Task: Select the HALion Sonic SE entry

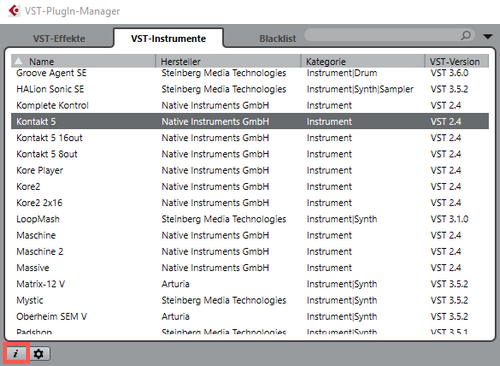Action: (x=250, y=89)
